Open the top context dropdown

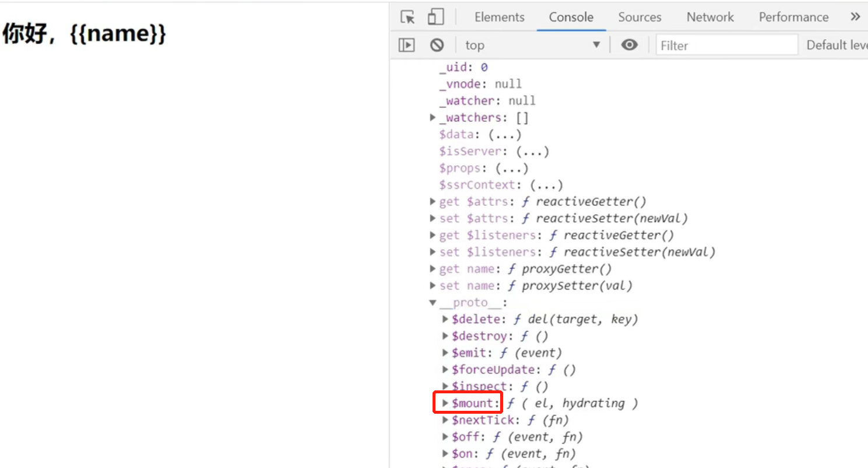coord(532,45)
